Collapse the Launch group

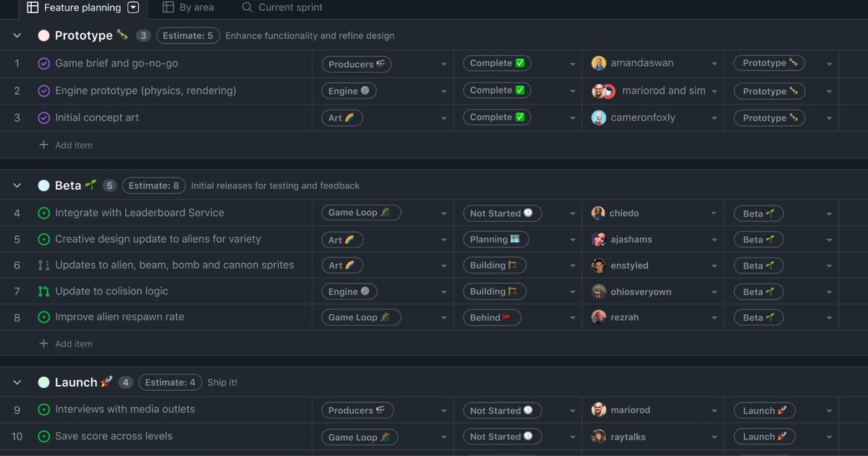(17, 382)
